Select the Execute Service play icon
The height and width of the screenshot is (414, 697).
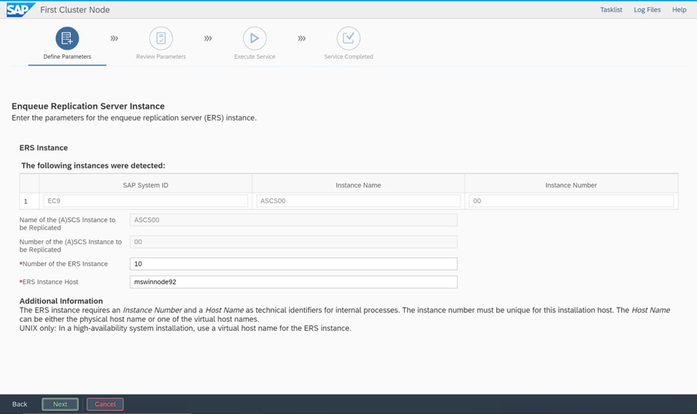point(255,38)
